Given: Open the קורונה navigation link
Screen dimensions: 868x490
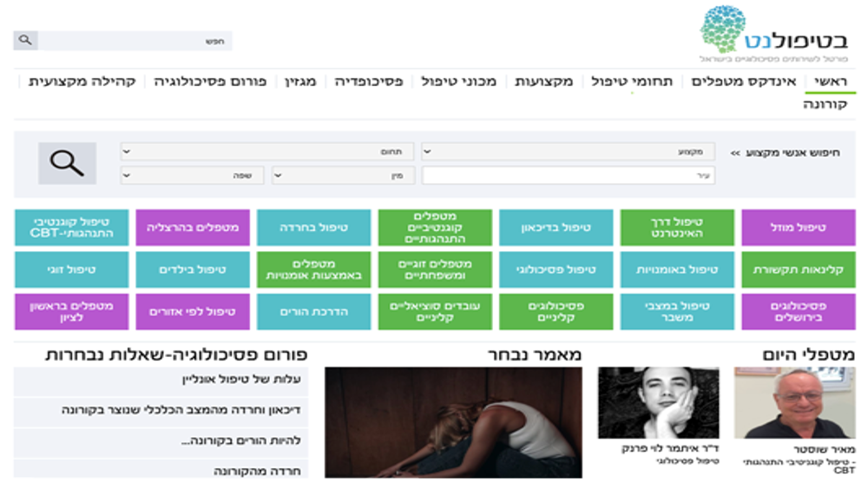Looking at the screenshot, I should tap(827, 104).
